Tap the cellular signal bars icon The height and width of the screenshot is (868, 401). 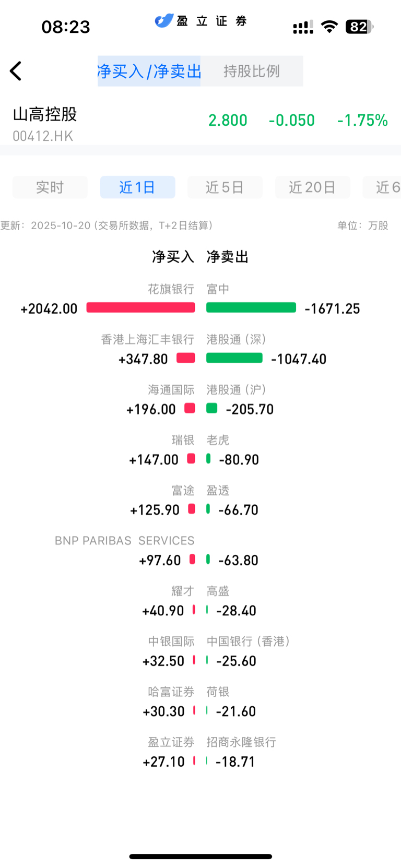303,27
